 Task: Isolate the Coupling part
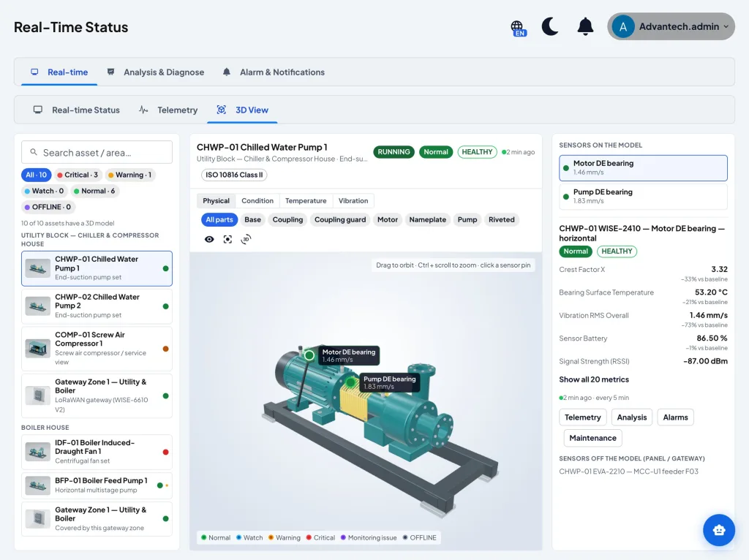tap(287, 219)
